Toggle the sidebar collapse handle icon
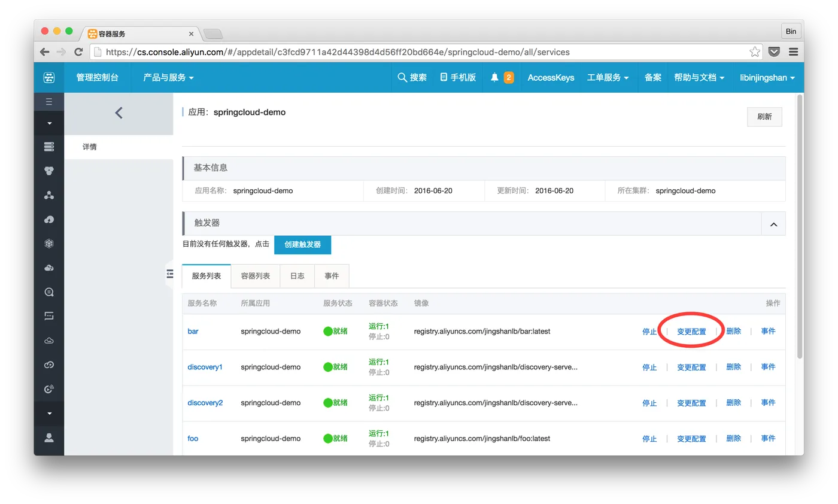 169,274
